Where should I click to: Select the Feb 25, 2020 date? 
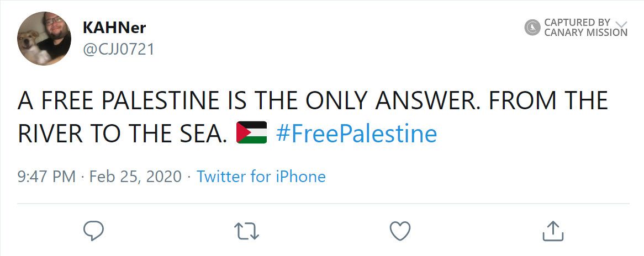[135, 177]
